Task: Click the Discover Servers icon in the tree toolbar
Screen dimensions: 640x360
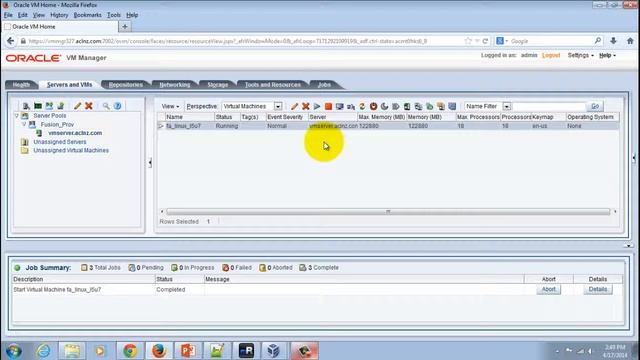Action: [26, 106]
